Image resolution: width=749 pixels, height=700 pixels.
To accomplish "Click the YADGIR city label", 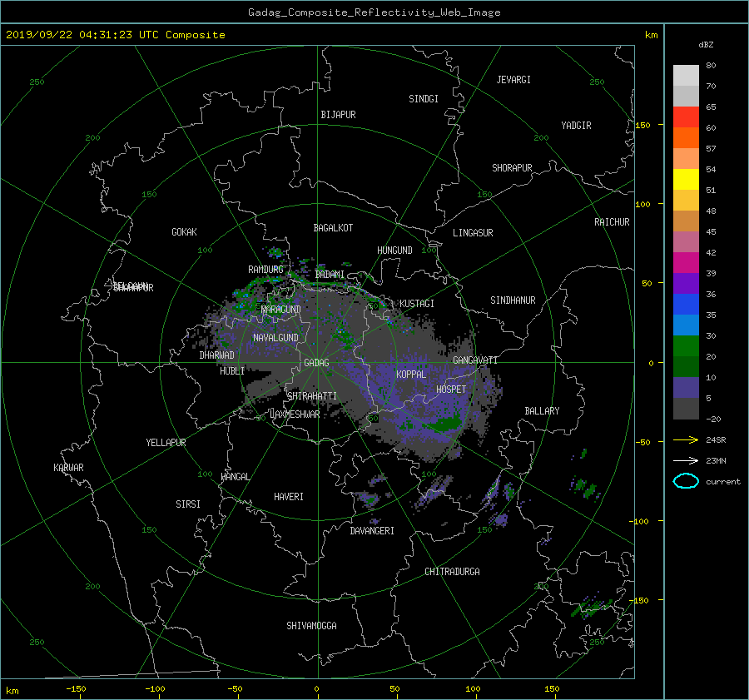I will coord(576,126).
